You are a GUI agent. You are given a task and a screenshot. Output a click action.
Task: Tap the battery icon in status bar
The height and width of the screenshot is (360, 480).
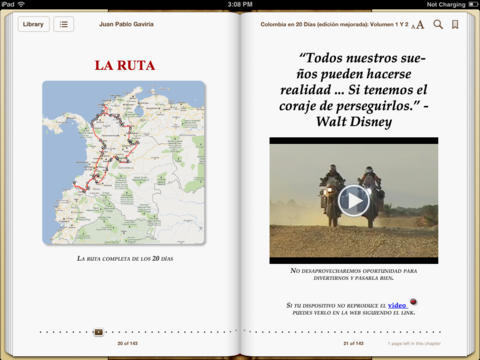point(473,4)
